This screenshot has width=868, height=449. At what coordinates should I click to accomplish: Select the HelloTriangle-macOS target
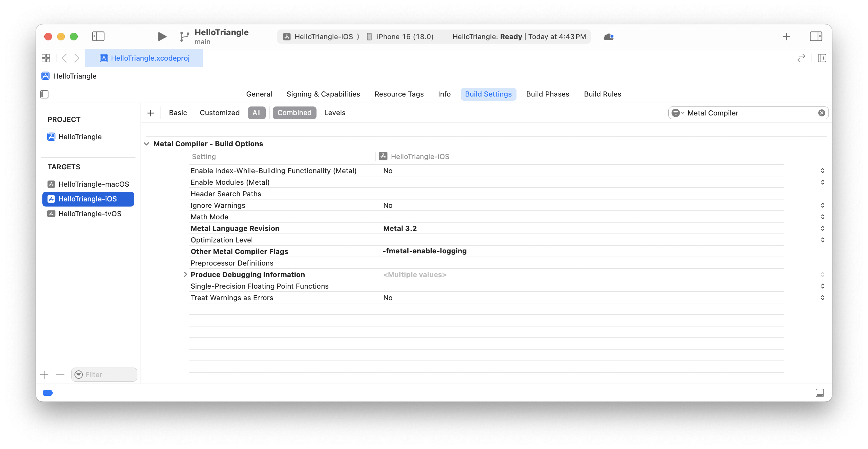pos(88,184)
